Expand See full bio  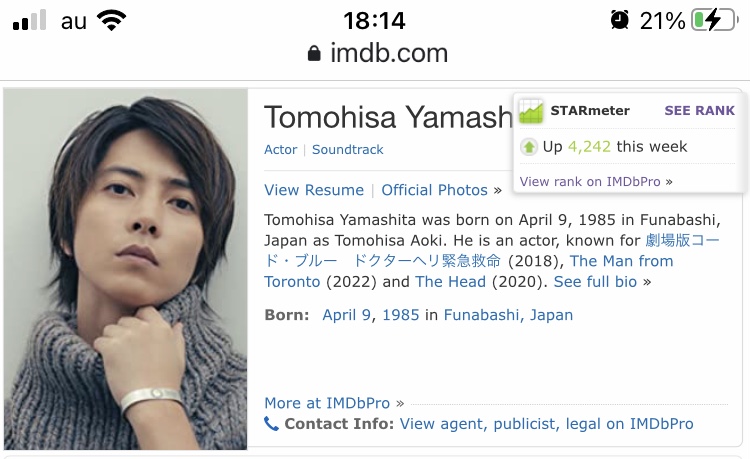click(x=595, y=282)
